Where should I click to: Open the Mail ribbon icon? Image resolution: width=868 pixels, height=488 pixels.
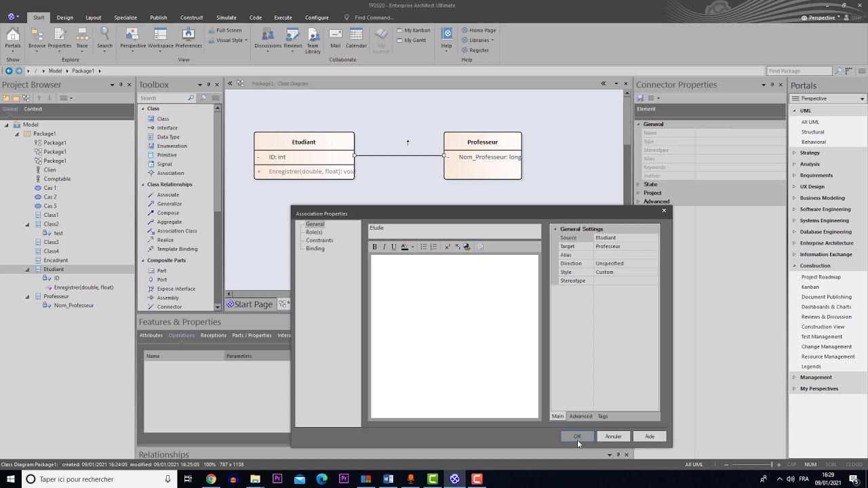coord(335,39)
